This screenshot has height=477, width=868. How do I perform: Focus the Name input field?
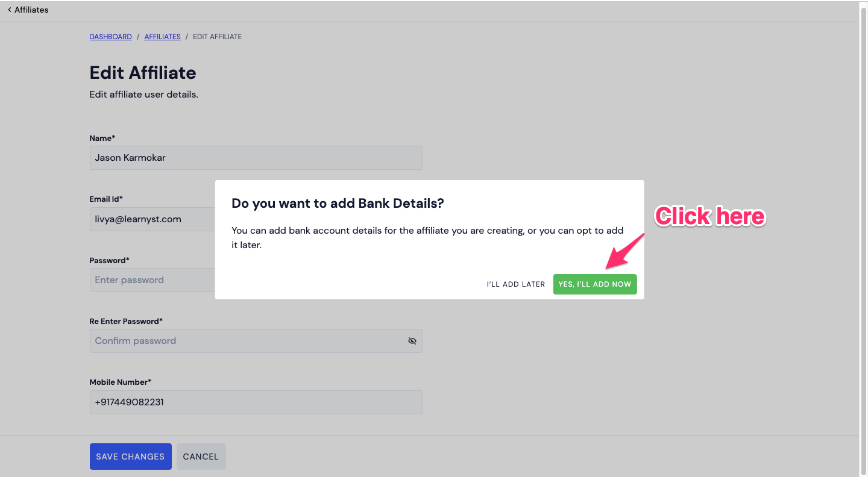click(x=256, y=158)
